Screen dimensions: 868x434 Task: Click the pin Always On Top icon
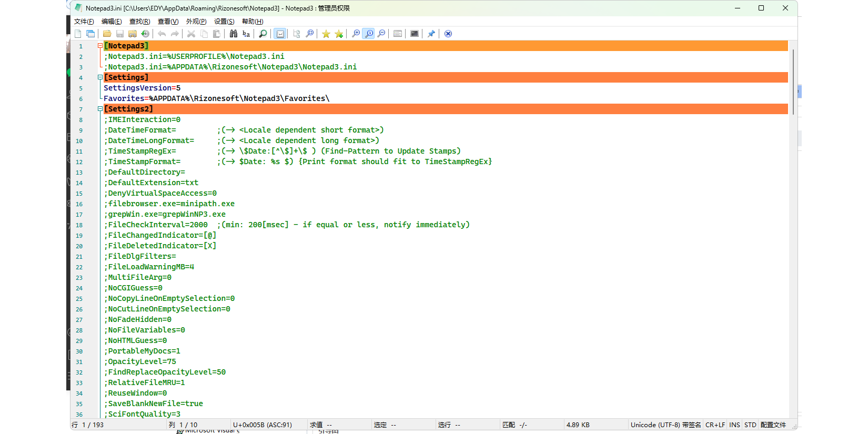click(431, 34)
